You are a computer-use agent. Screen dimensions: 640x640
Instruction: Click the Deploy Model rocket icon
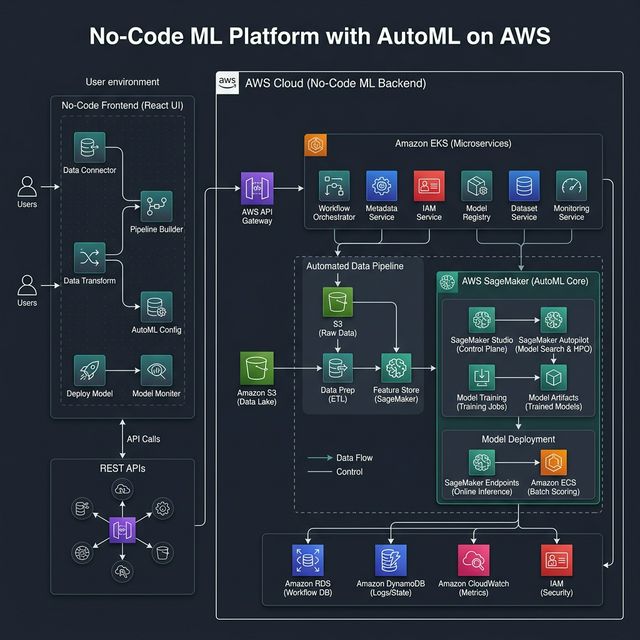click(89, 370)
